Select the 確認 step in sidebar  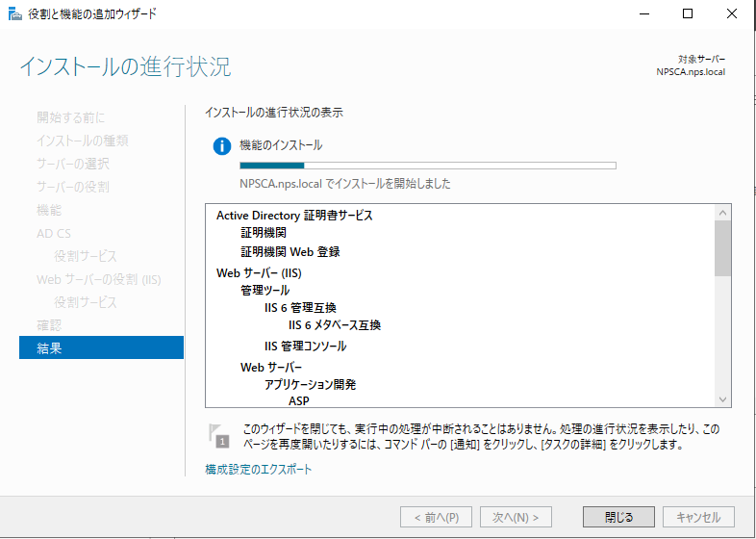tap(49, 325)
